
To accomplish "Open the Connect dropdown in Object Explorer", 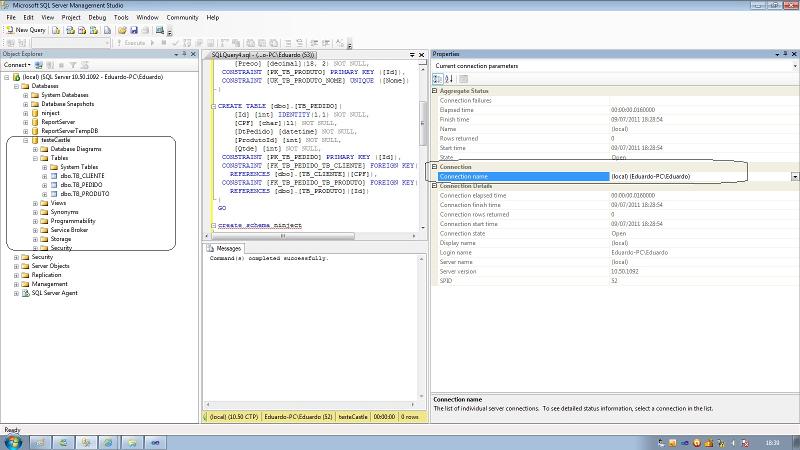I will click(17, 65).
